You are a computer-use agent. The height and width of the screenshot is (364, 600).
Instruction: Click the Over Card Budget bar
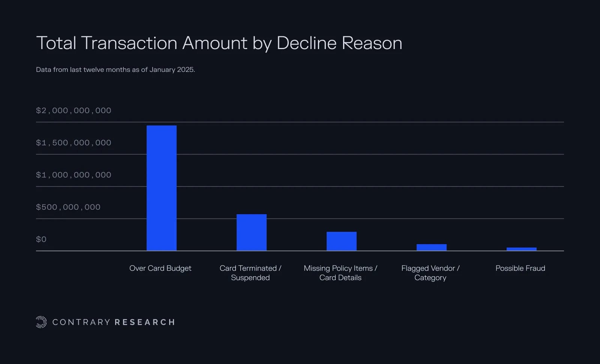coord(161,188)
